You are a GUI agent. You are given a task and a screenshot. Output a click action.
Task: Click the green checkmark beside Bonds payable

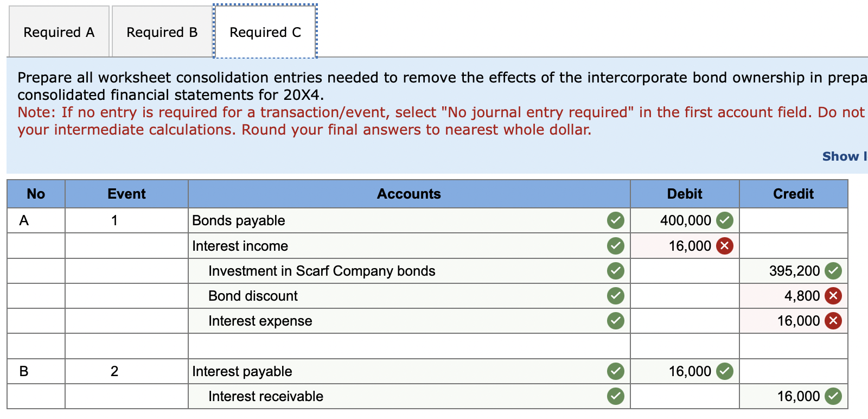(x=615, y=220)
